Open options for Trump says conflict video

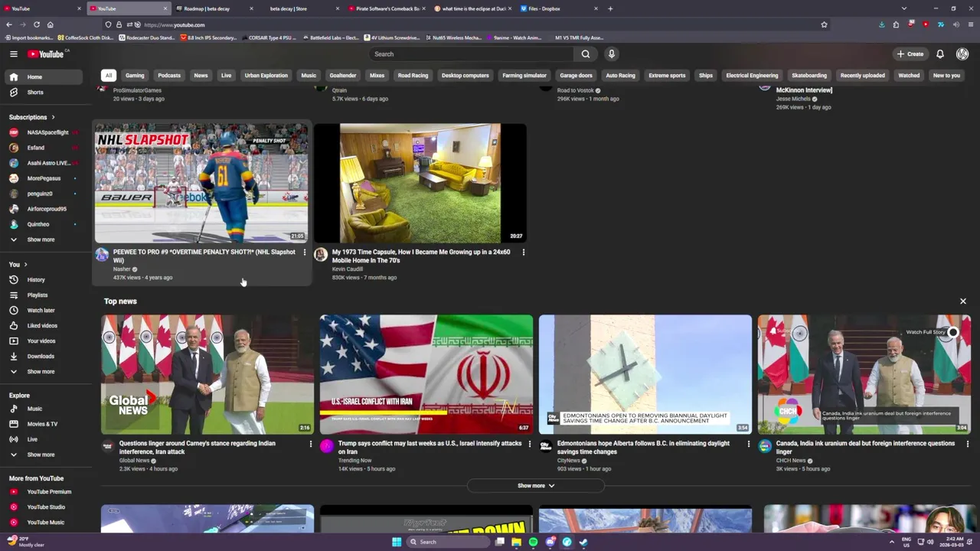pos(530,444)
